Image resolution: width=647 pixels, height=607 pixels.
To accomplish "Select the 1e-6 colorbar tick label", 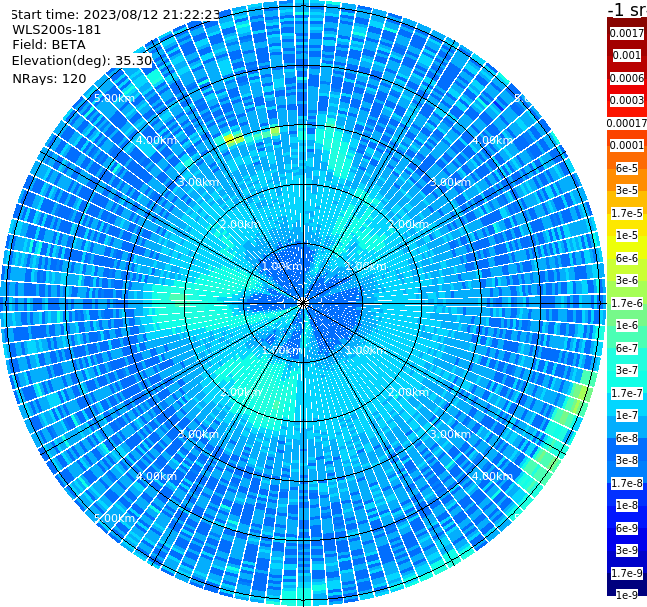I will (627, 325).
